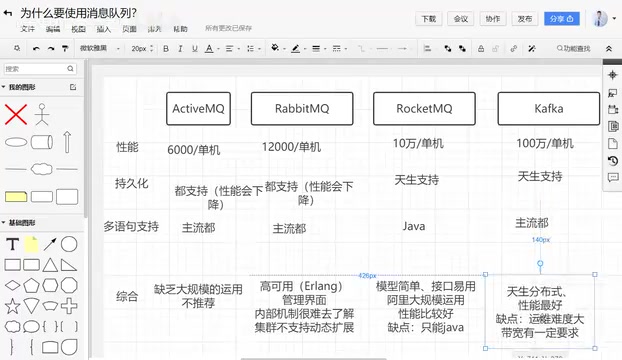The height and width of the screenshot is (360, 622).
Task: Edit My Shapes with pencil icon
Action: (73, 87)
